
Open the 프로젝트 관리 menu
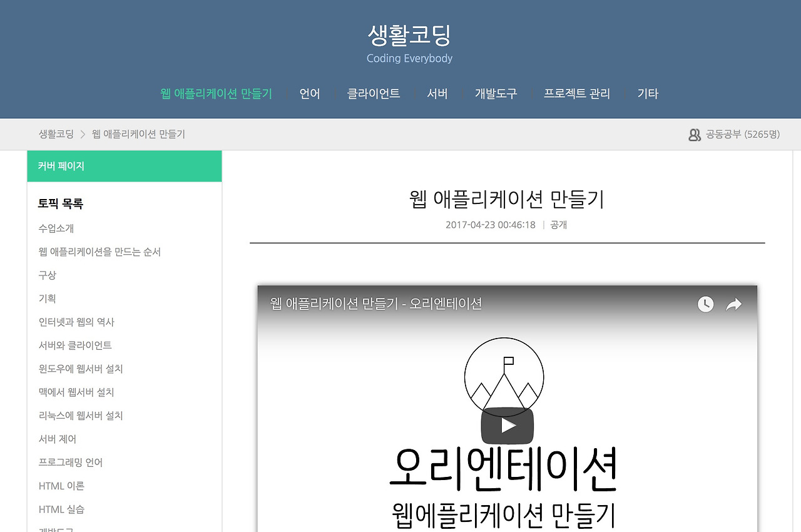pyautogui.click(x=576, y=93)
